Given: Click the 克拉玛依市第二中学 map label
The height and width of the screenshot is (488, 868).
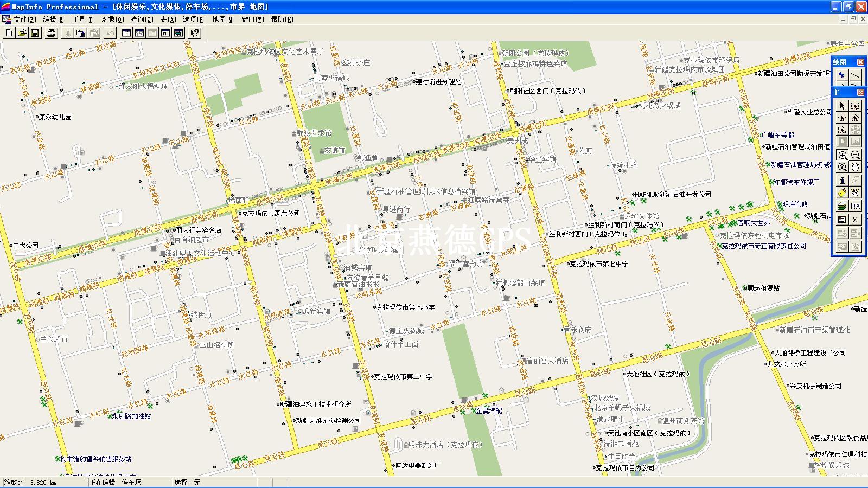Looking at the screenshot, I should (x=404, y=377).
